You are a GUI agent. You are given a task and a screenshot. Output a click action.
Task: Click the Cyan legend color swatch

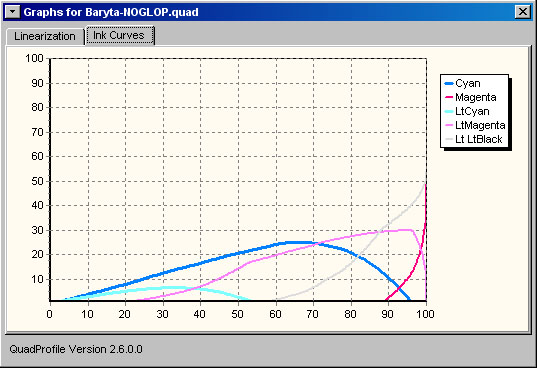pos(449,84)
